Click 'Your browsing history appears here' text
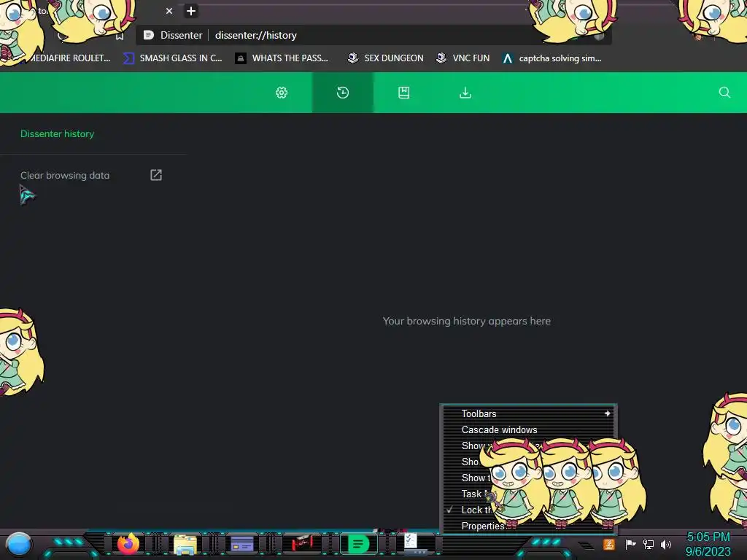The image size is (747, 560). coord(466,322)
